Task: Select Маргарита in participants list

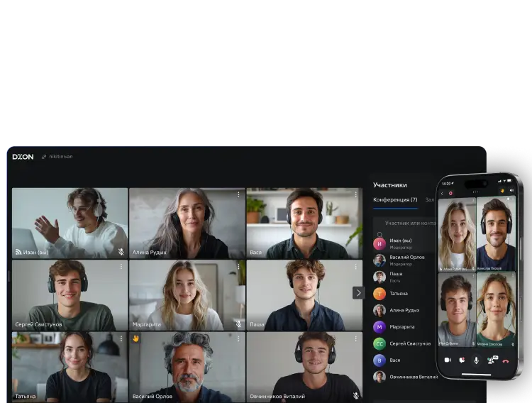Action: (x=404, y=327)
